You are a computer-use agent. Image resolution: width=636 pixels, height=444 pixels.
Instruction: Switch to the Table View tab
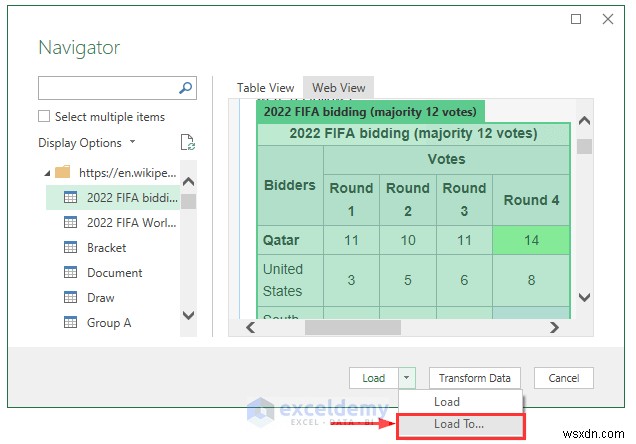[265, 88]
